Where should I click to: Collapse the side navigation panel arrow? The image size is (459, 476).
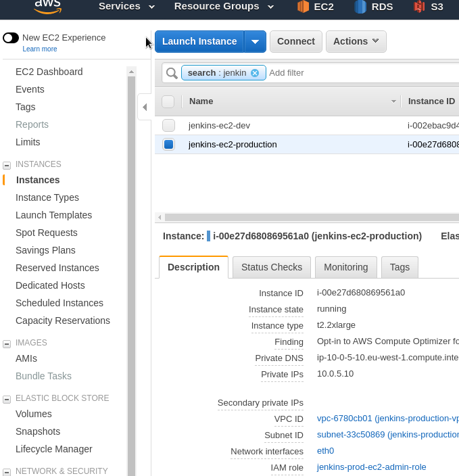point(145,107)
